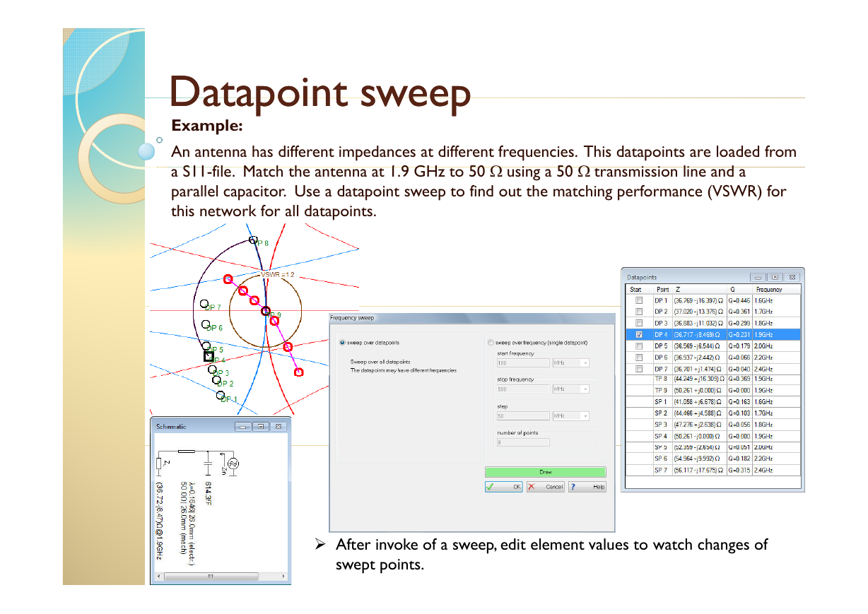Click the DP 6 marker on Smith chart
Viewport: 868px width, 614px height.
204,325
